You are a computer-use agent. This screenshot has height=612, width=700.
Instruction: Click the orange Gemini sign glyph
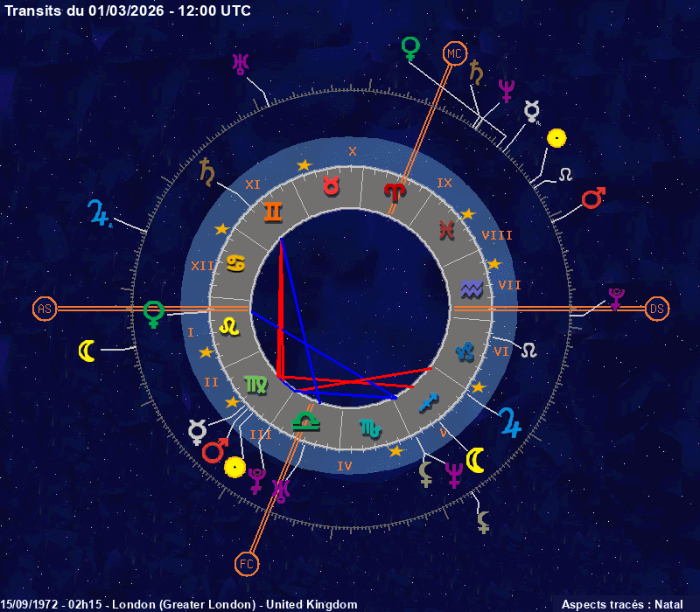point(273,212)
